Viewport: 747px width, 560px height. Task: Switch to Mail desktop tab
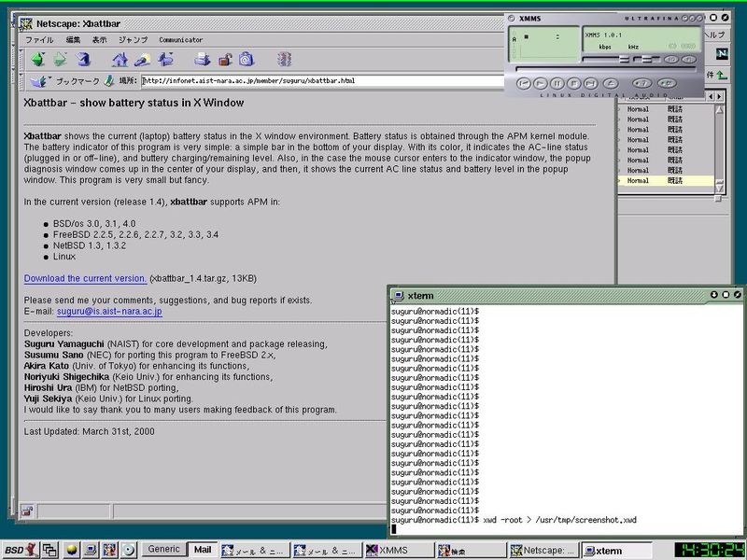(x=203, y=550)
